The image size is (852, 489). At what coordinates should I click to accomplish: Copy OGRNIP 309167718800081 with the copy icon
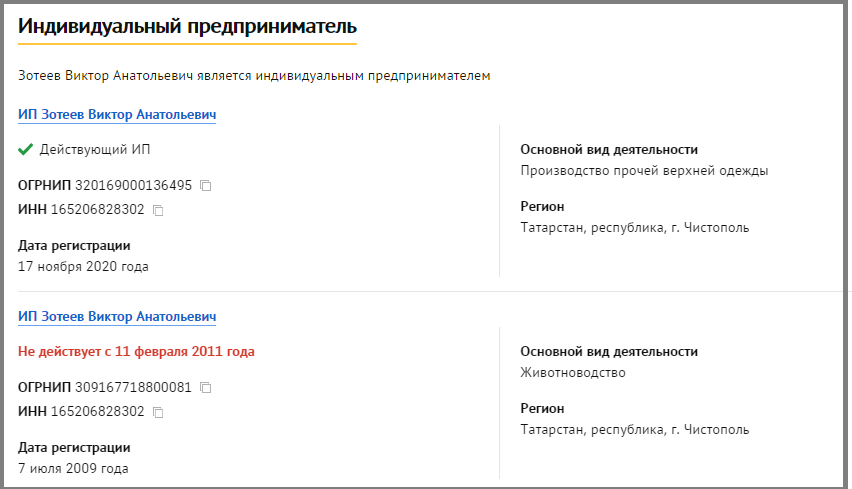click(x=205, y=388)
